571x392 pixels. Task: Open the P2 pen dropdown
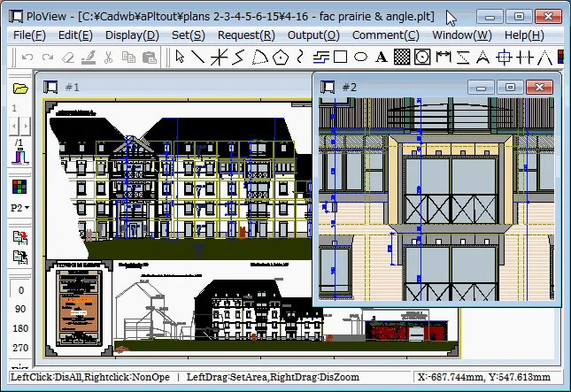(x=20, y=208)
